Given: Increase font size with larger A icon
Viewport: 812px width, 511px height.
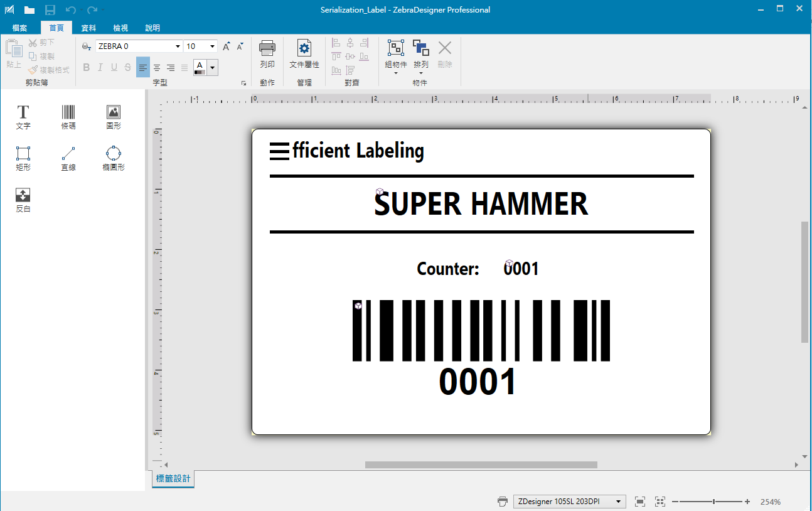Looking at the screenshot, I should click(227, 46).
